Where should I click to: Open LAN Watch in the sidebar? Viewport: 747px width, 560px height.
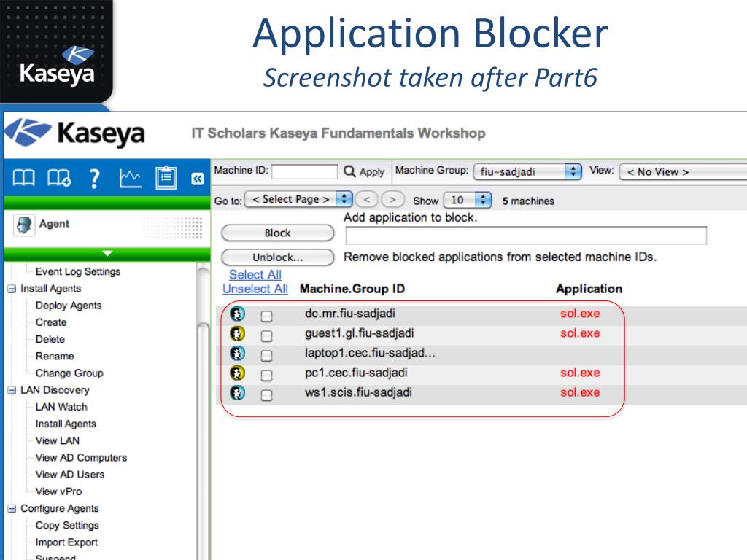click(61, 407)
